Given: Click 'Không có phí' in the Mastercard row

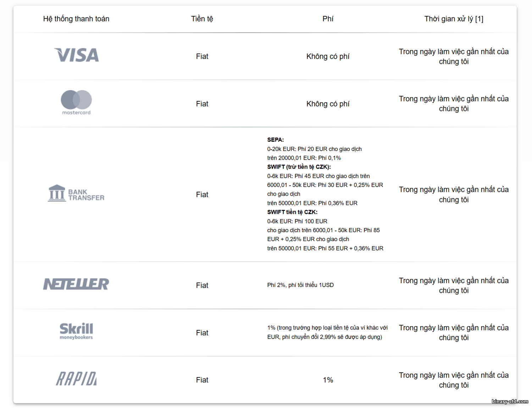Looking at the screenshot, I should tap(328, 104).
